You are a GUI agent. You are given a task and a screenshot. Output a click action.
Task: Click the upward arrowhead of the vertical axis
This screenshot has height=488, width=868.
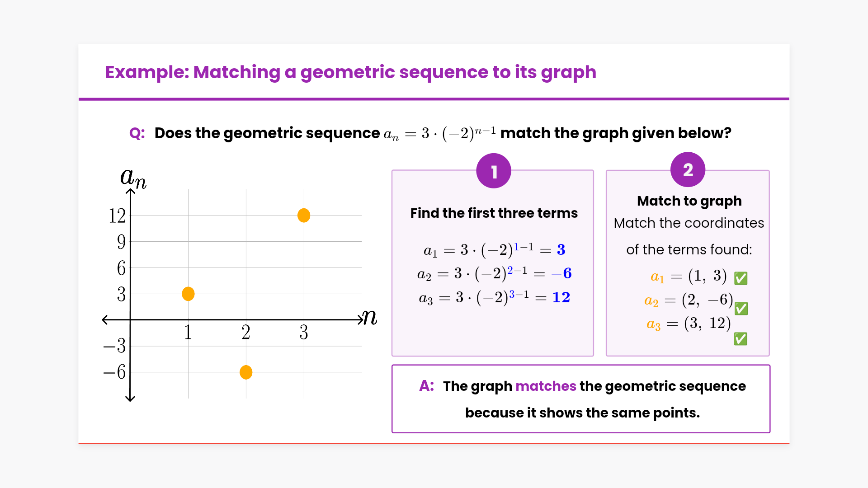coord(130,192)
